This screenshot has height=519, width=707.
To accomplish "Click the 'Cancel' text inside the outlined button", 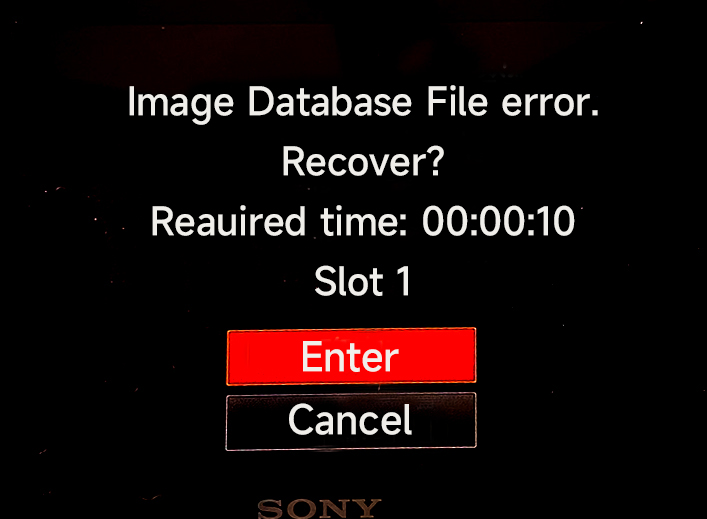I will 350,420.
